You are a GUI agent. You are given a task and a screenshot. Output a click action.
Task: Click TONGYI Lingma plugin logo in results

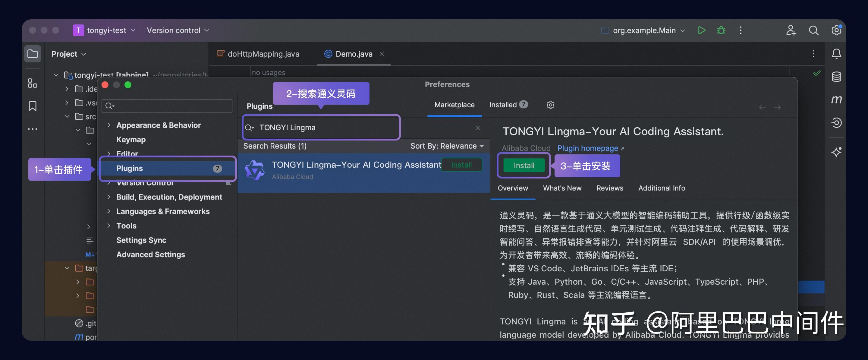point(254,170)
